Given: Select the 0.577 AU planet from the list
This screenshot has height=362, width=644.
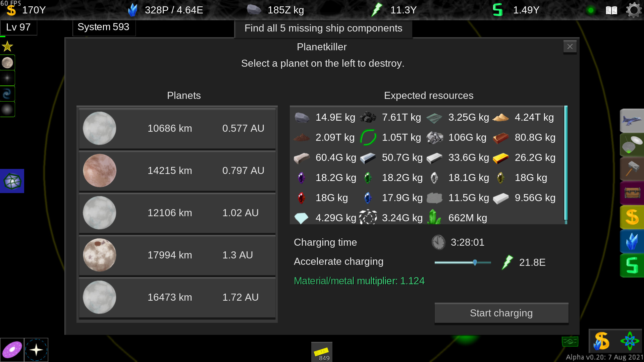Looking at the screenshot, I should point(177,128).
